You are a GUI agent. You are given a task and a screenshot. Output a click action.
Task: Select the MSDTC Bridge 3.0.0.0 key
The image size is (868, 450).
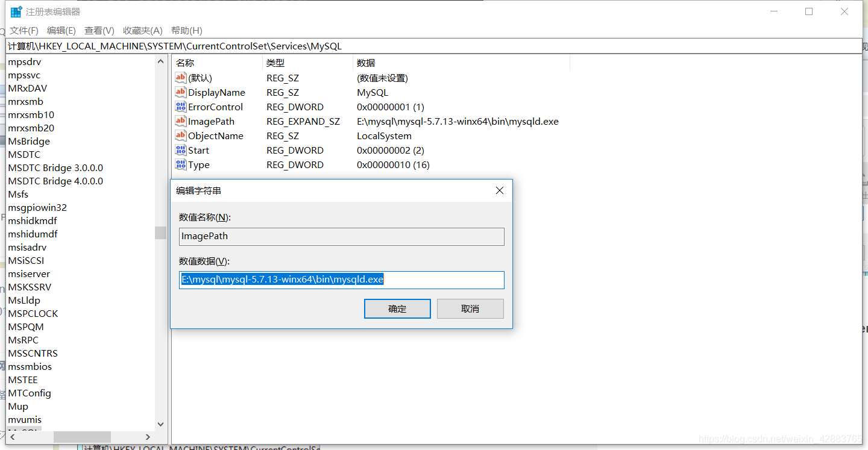click(55, 167)
